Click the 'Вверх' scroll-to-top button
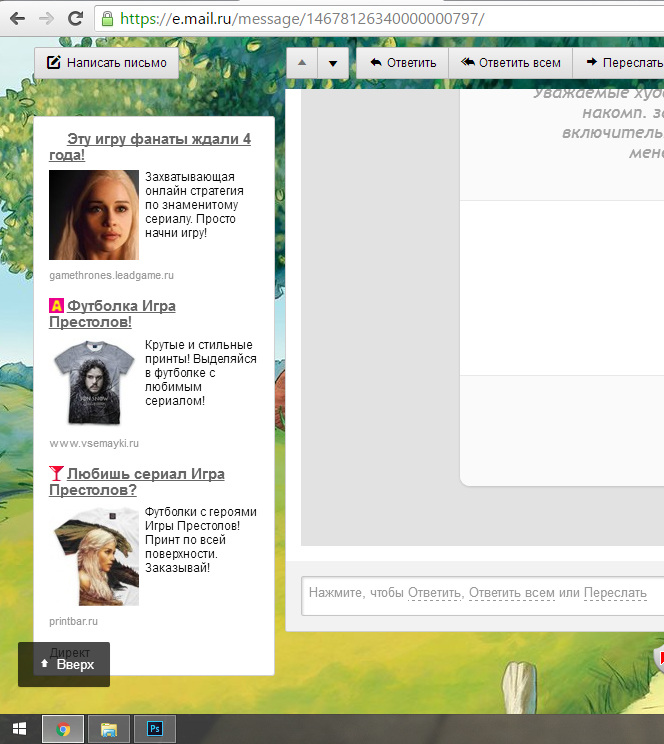The height and width of the screenshot is (744, 664). point(64,664)
